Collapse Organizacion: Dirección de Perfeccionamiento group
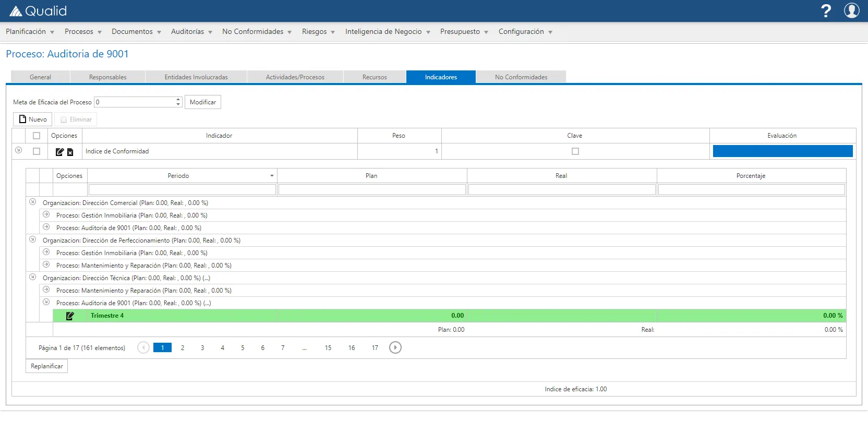 point(33,239)
